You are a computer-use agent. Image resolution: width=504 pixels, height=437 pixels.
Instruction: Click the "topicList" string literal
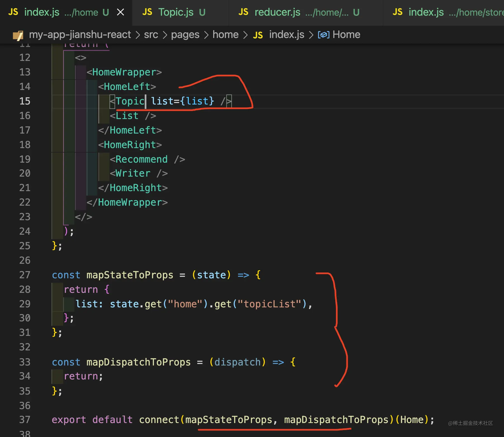(x=270, y=304)
